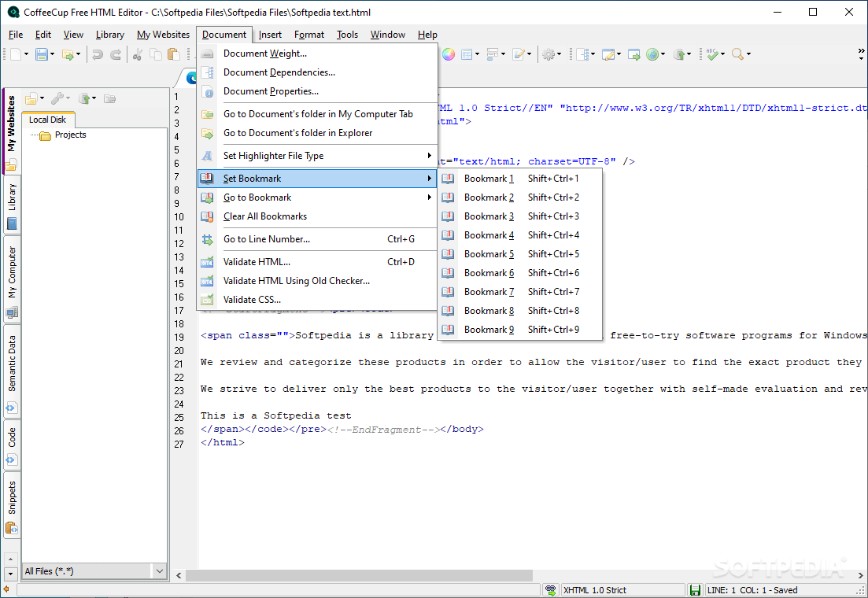This screenshot has height=598, width=868.
Task: Click line number 27 in gutter
Action: coord(179,444)
